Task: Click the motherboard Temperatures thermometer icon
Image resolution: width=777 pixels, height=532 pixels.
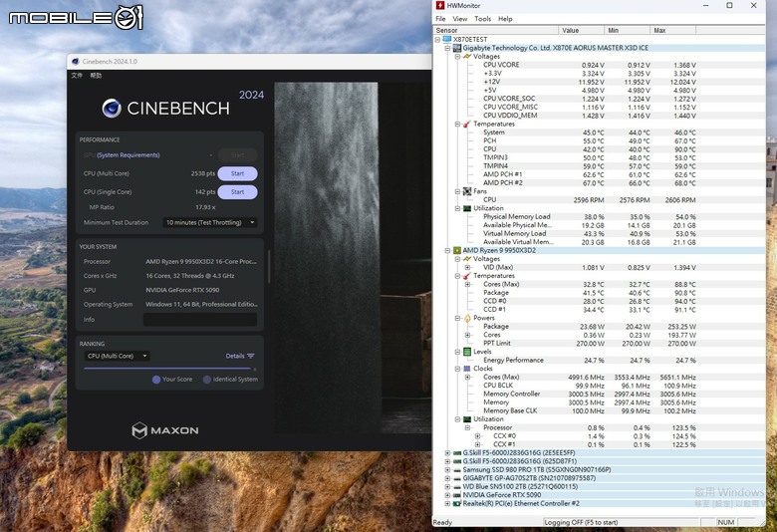Action: (467, 124)
